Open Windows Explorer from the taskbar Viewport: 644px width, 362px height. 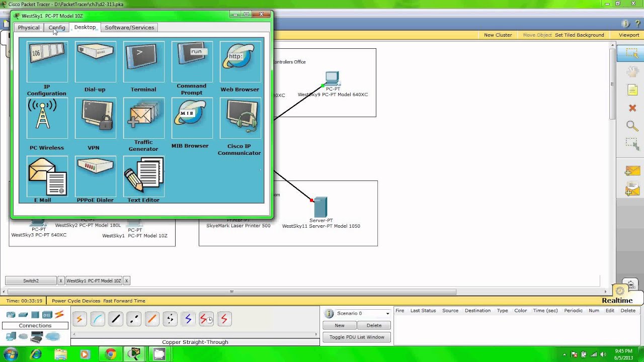point(61,354)
